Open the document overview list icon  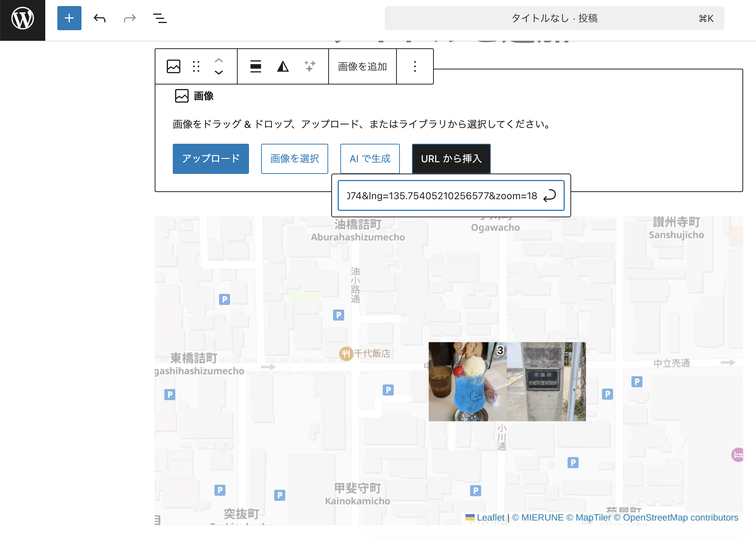coord(160,18)
